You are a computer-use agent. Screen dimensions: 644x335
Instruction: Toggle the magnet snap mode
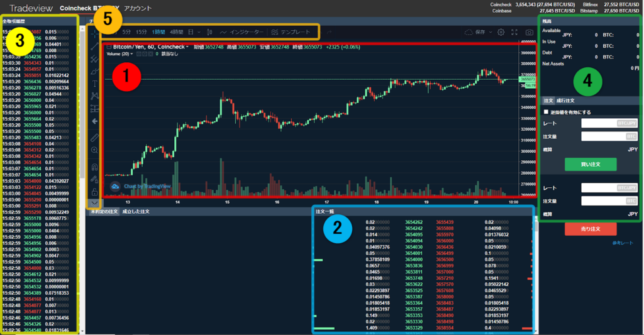point(94,167)
